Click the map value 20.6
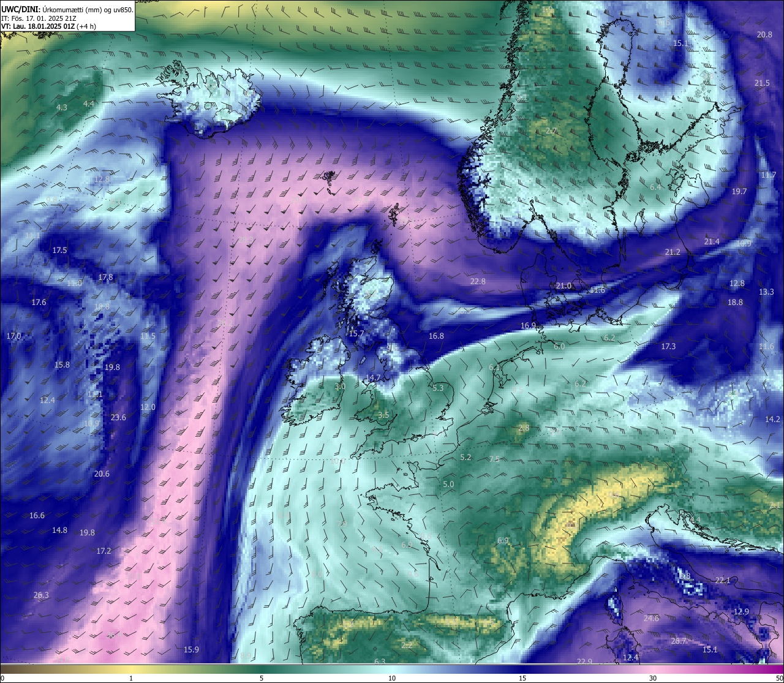This screenshot has width=784, height=683. pyautogui.click(x=102, y=474)
